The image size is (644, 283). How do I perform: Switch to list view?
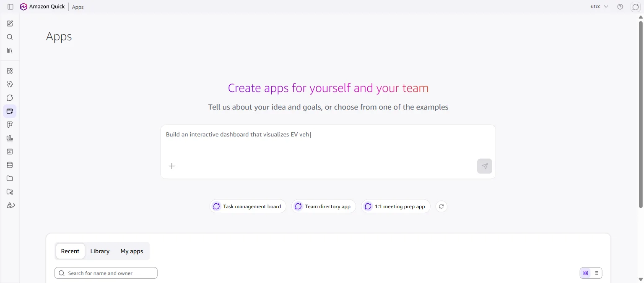(x=597, y=273)
